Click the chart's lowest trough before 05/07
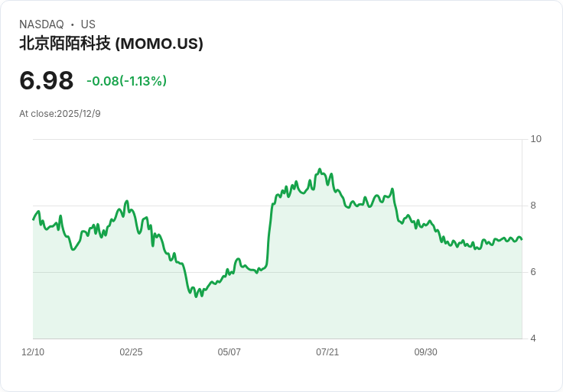The height and width of the screenshot is (392, 563). point(196,296)
